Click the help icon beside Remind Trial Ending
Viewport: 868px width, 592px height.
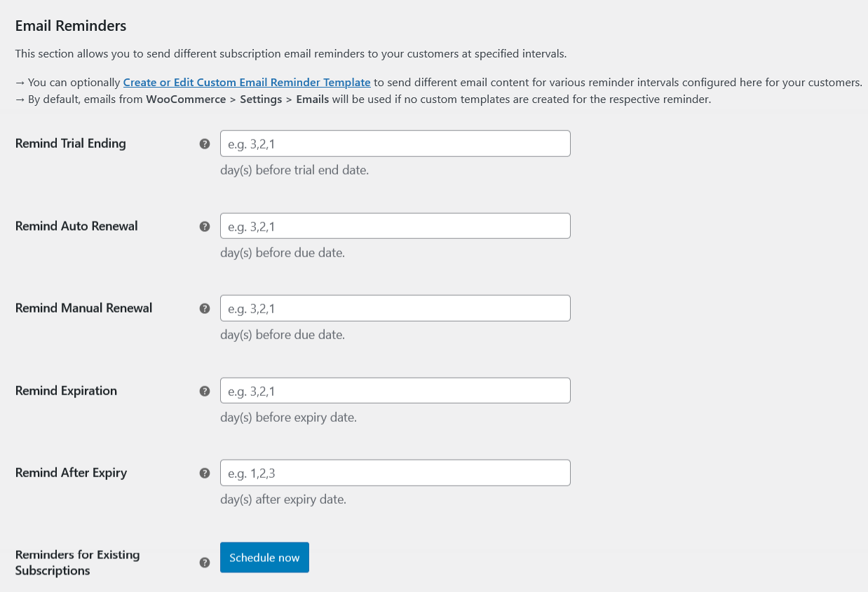click(205, 143)
